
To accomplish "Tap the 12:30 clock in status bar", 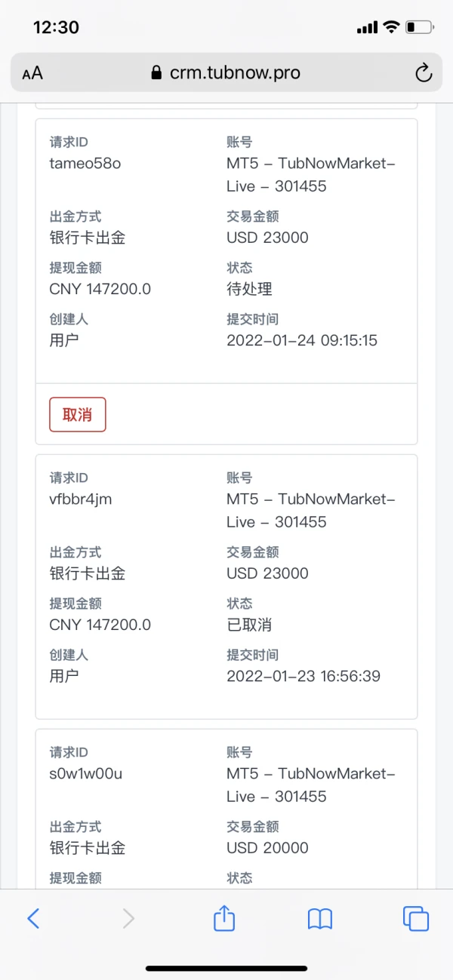I will (56, 28).
